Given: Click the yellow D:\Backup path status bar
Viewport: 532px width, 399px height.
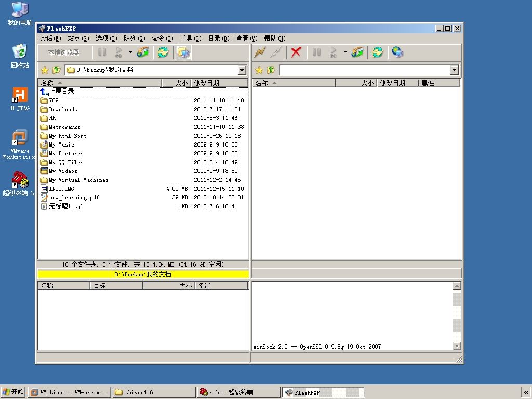Looking at the screenshot, I should tap(143, 274).
